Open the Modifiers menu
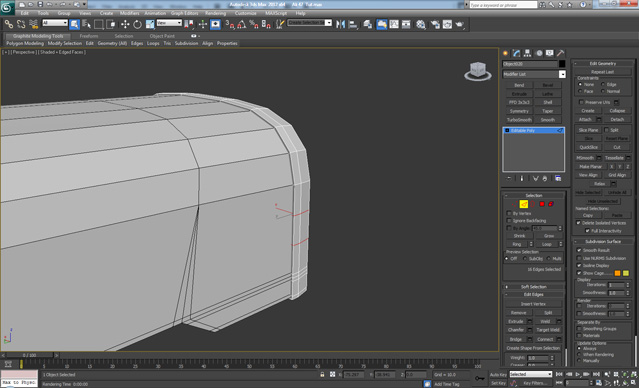Viewport: 639px width, 388px height. click(x=130, y=13)
